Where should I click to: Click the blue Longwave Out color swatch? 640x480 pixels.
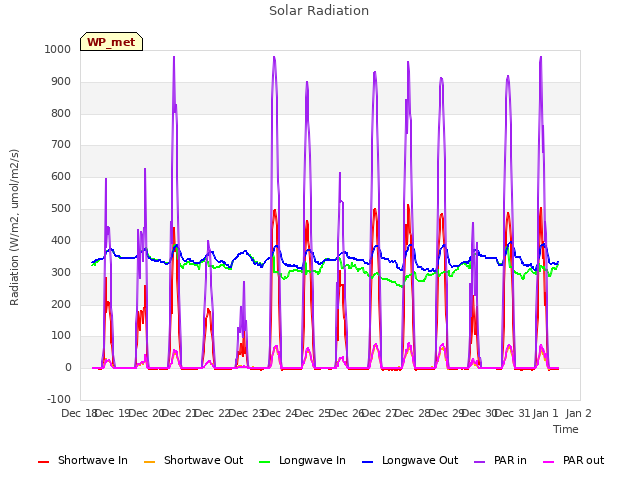(x=368, y=462)
